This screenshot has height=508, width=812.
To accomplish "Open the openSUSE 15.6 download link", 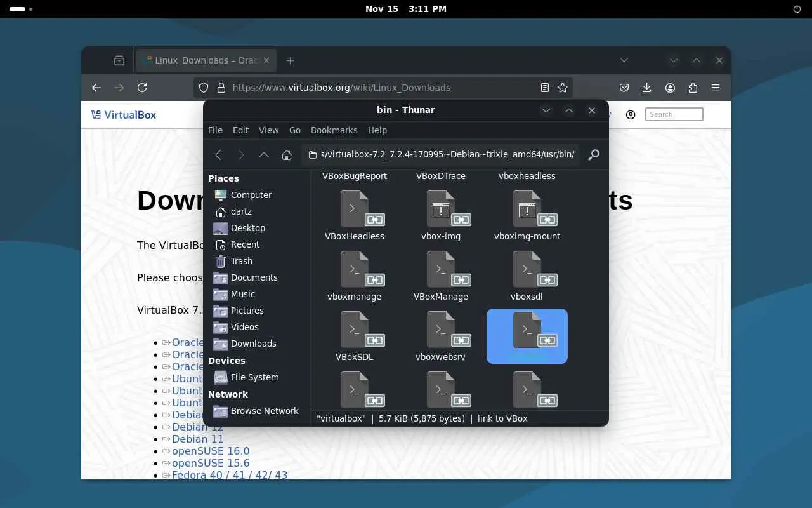I will (211, 463).
